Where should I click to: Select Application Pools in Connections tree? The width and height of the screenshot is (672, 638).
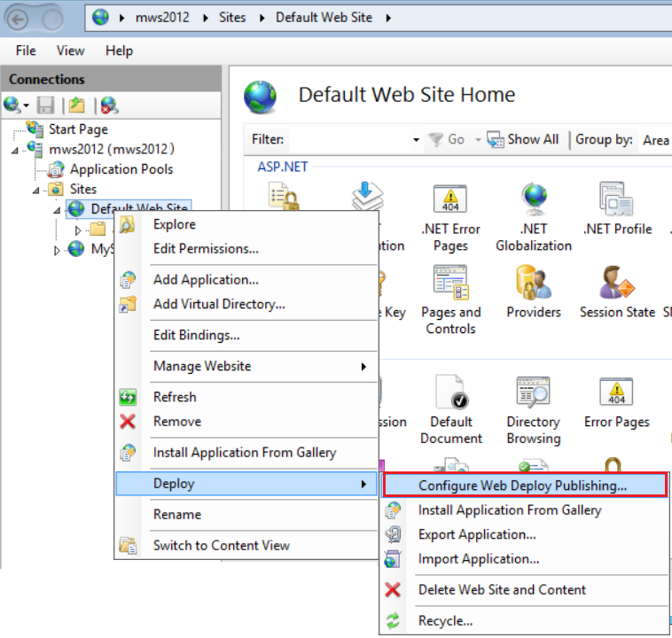pos(121,169)
